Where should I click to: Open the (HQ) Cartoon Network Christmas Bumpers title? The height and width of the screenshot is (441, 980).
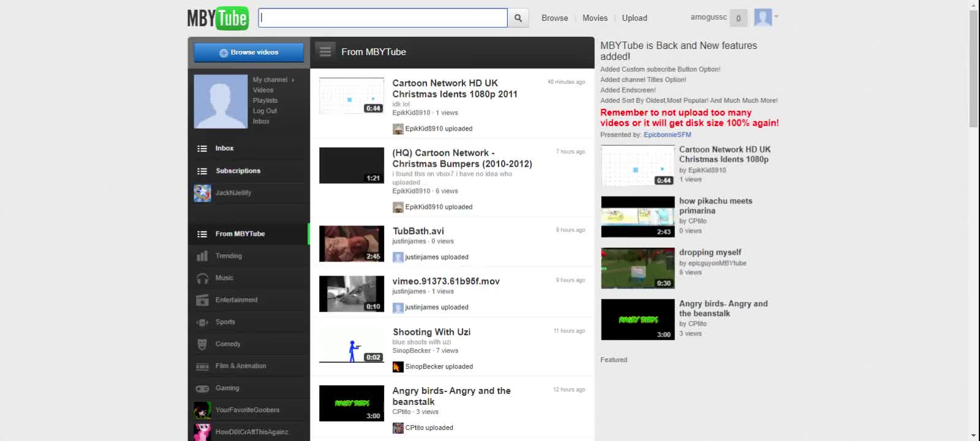(462, 159)
